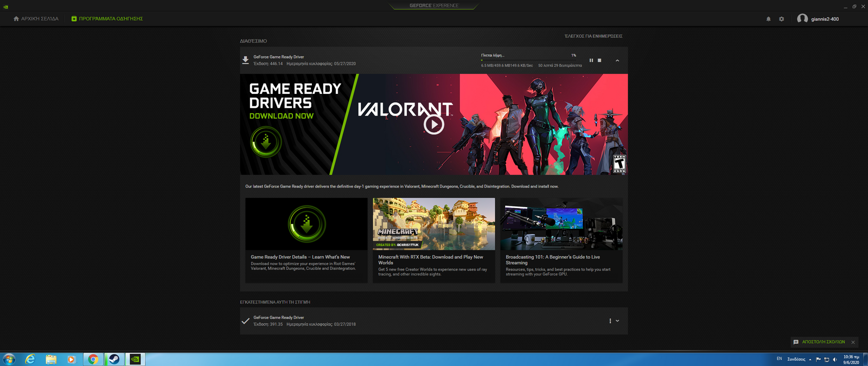Click the NVIDIA GeForce Experience taskbar icon
Viewport: 868px width, 366px height.
coord(135,359)
